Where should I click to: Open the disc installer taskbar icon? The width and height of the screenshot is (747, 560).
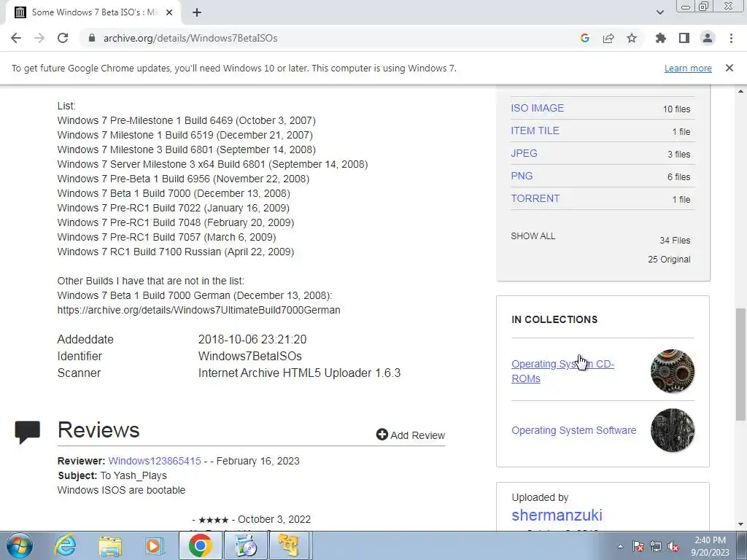(246, 545)
